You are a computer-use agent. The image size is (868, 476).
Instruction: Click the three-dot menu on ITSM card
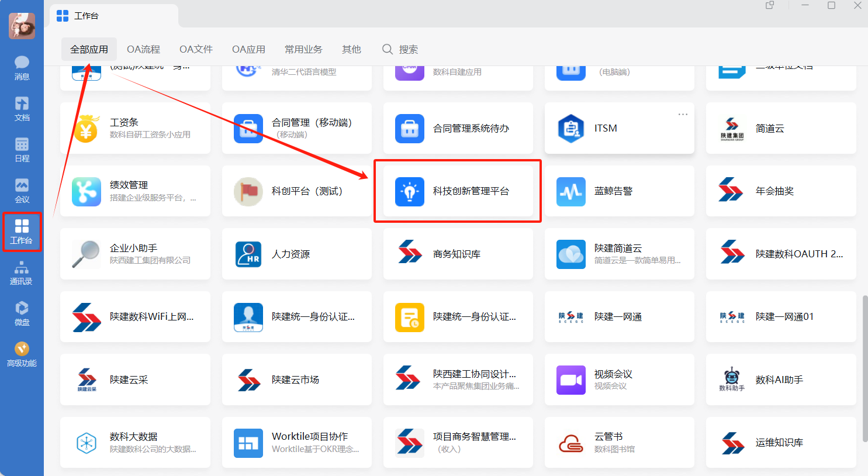(x=682, y=114)
